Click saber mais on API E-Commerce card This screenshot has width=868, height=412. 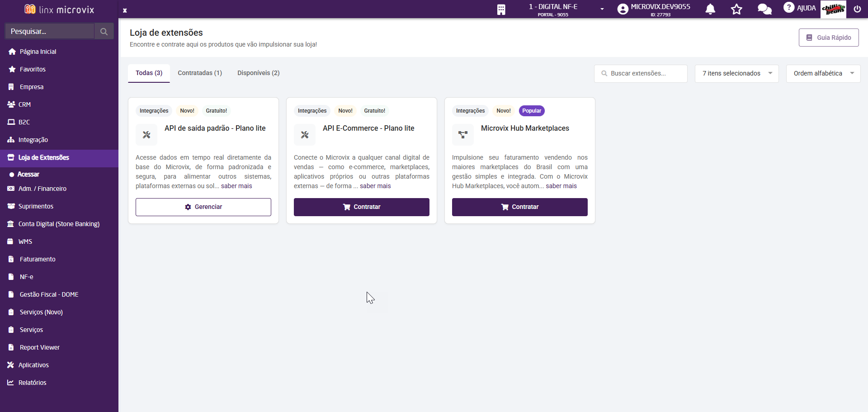pyautogui.click(x=375, y=186)
